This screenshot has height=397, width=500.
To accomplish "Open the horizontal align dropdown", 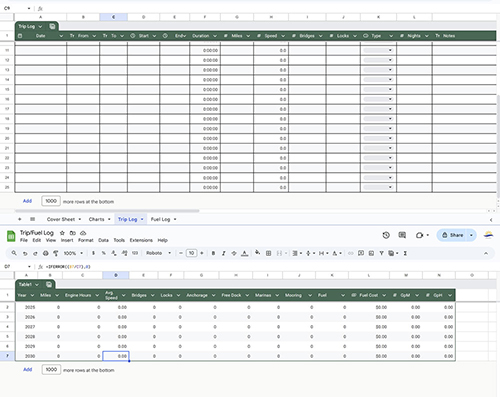I will [x=297, y=253].
